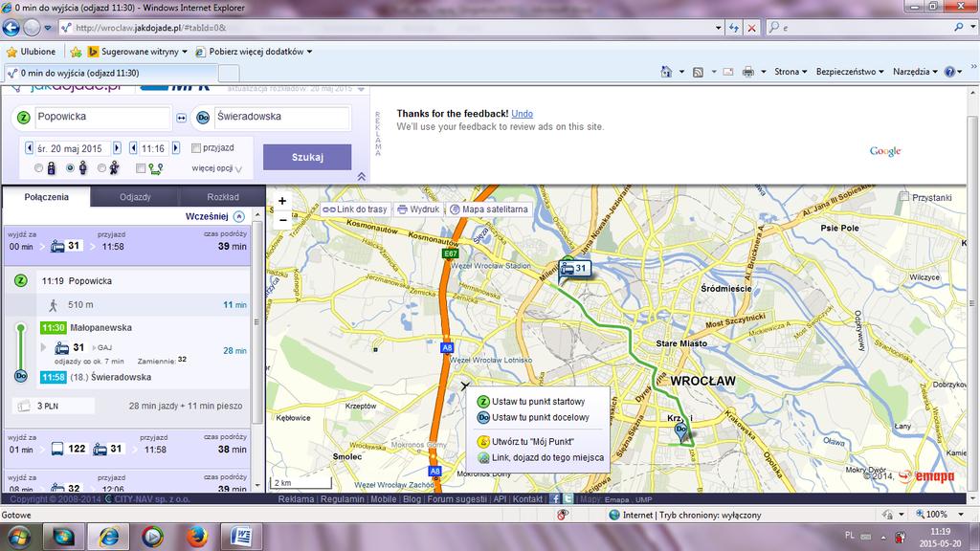This screenshot has width=980, height=551.
Task: Stop loading with red X icon
Action: [751, 28]
